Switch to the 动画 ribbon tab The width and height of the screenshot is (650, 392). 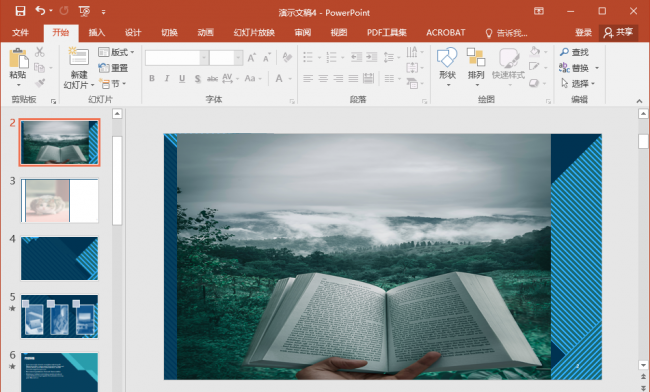pos(205,32)
